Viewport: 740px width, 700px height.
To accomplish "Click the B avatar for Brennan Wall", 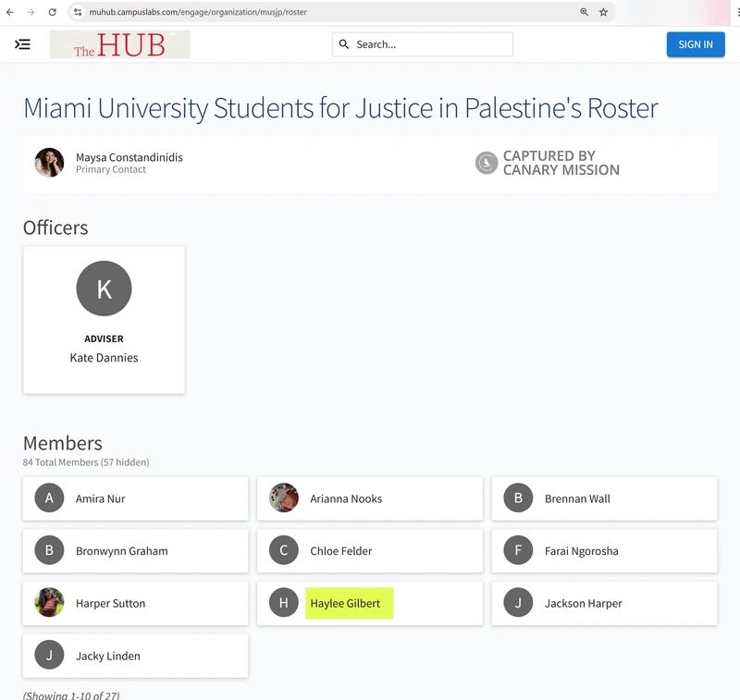I will [x=518, y=497].
